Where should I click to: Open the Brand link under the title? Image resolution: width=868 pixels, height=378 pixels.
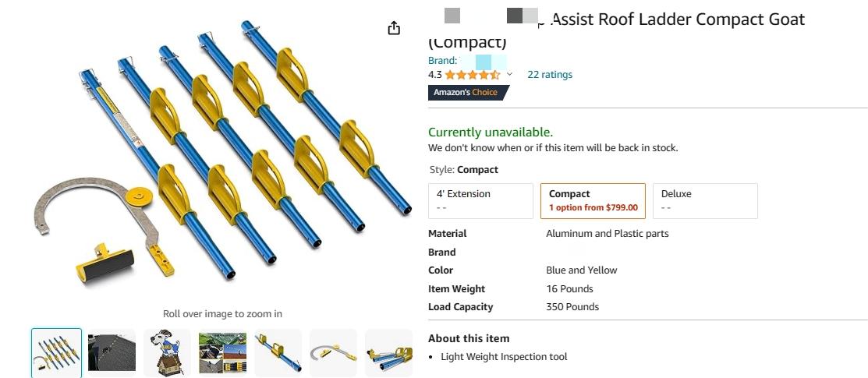tap(467, 61)
